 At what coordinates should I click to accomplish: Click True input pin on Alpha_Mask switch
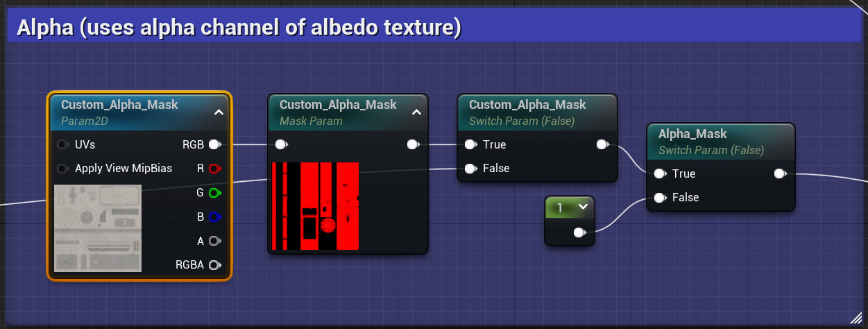(x=660, y=174)
